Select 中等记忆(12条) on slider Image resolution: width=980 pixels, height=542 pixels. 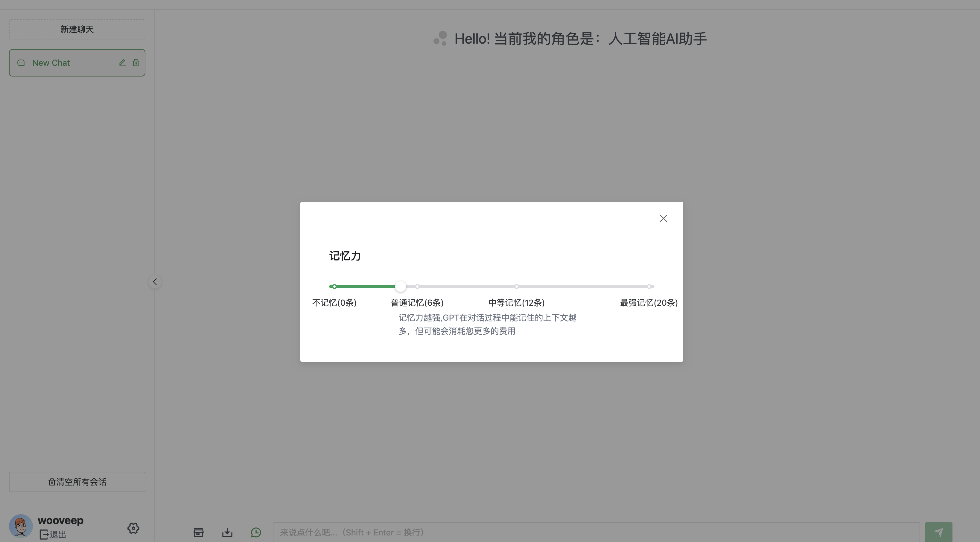[516, 286]
